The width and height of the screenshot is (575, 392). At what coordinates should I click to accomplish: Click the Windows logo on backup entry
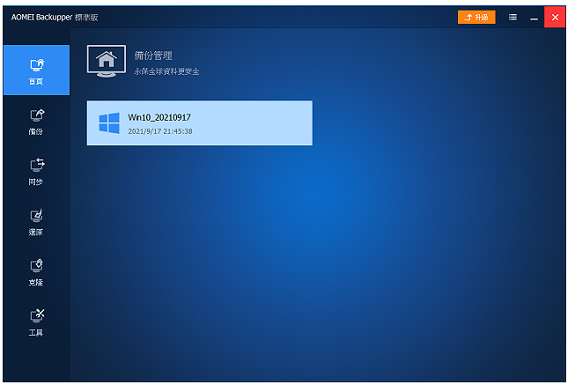click(109, 123)
